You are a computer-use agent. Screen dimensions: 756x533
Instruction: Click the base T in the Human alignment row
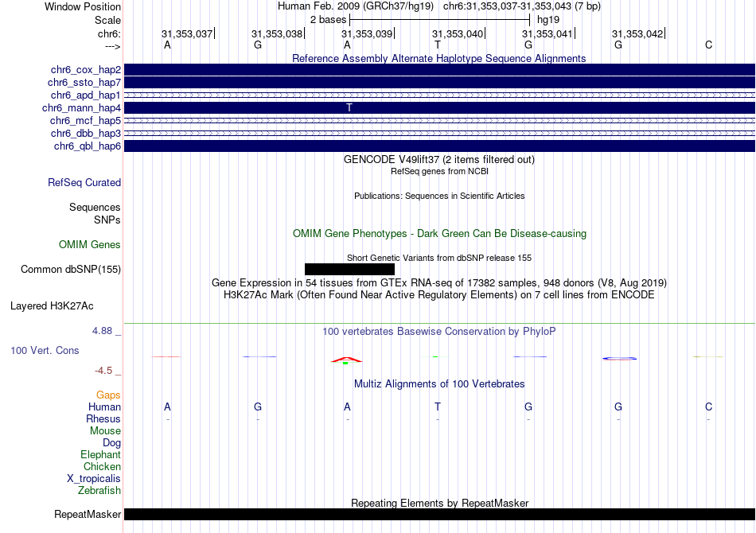[x=438, y=407]
